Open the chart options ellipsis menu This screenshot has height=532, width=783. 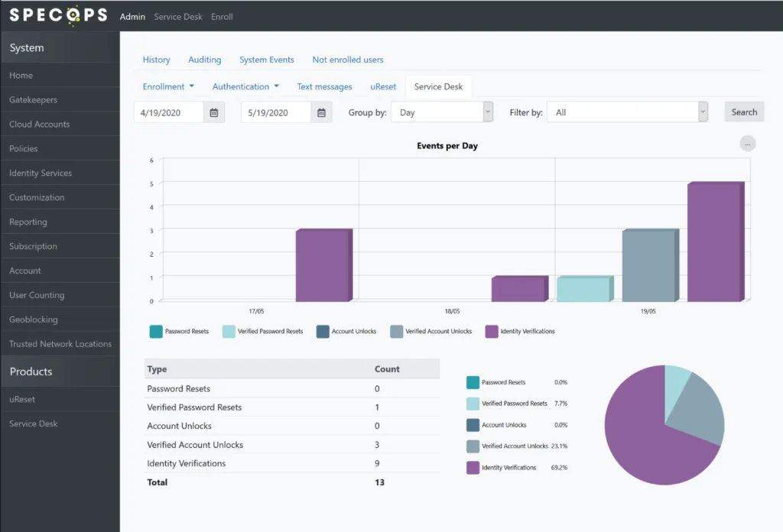point(747,144)
